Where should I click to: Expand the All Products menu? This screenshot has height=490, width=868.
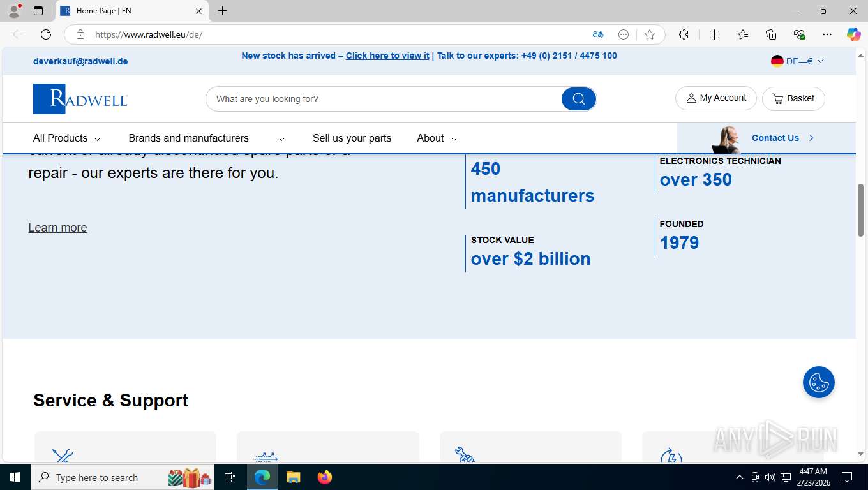point(67,138)
